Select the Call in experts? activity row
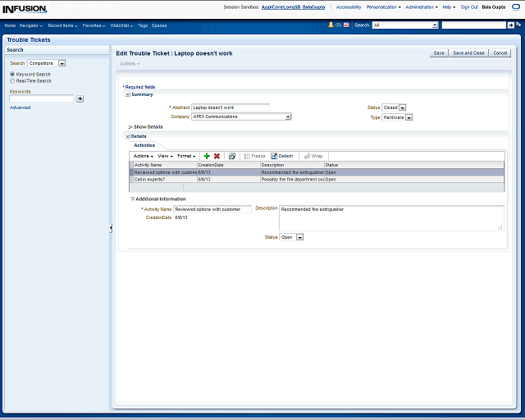 [164, 179]
